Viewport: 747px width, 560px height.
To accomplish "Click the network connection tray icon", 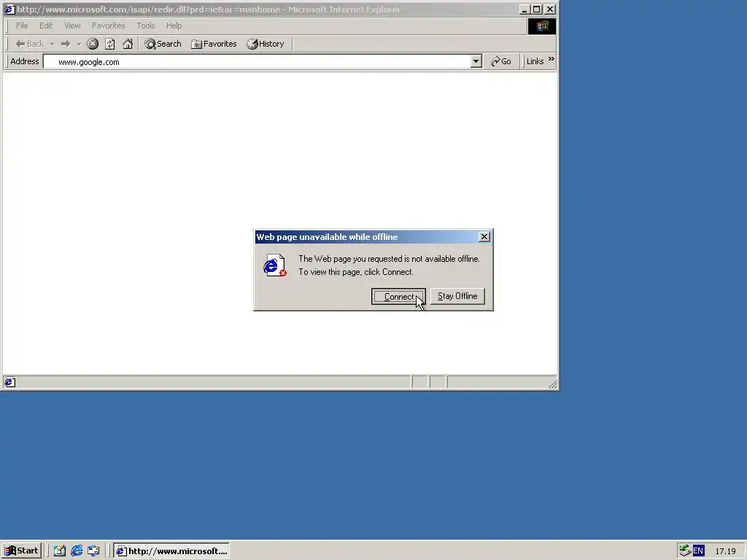I will coord(685,551).
